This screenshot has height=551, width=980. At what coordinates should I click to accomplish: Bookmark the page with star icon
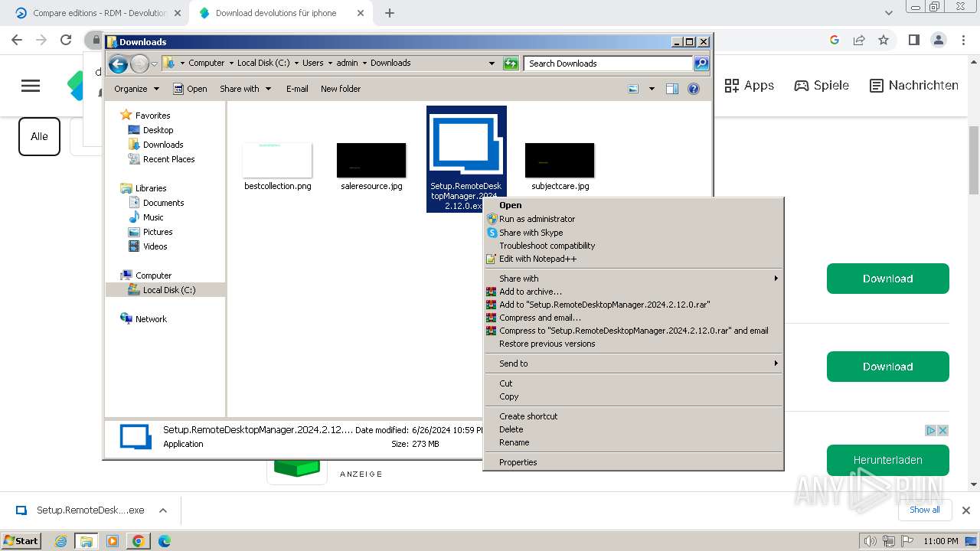[x=884, y=40]
